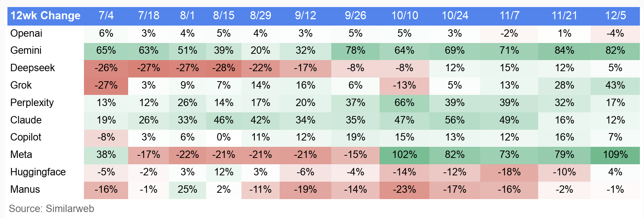Click the 12wk Change header cell
The height and width of the screenshot is (218, 644).
pyautogui.click(x=45, y=16)
